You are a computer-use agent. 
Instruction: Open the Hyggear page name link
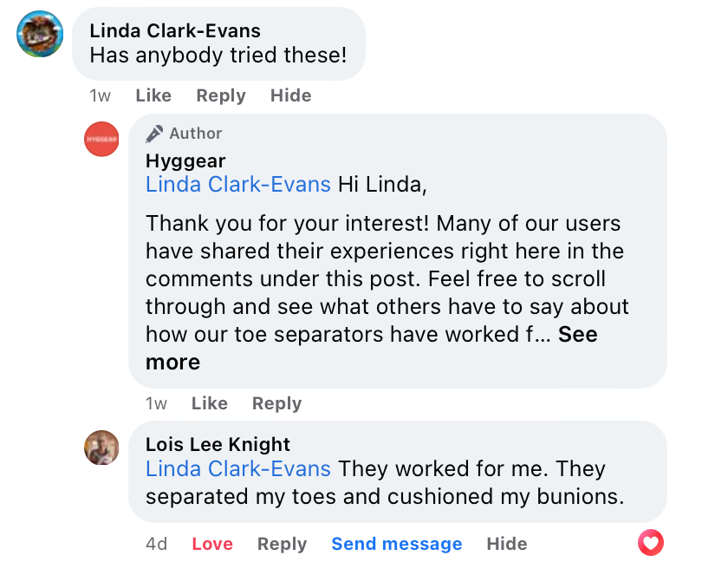185,160
